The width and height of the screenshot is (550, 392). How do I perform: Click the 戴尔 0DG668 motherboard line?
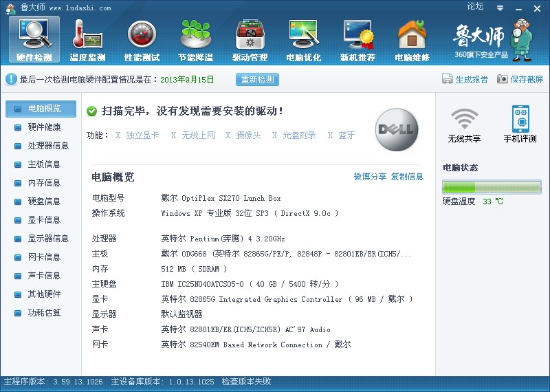(x=286, y=254)
